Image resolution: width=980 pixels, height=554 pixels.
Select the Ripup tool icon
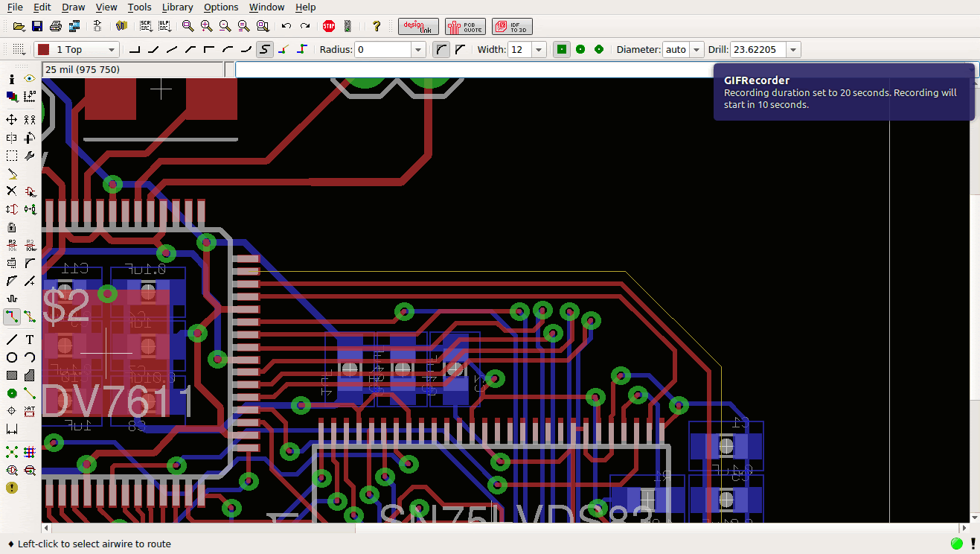click(x=30, y=316)
